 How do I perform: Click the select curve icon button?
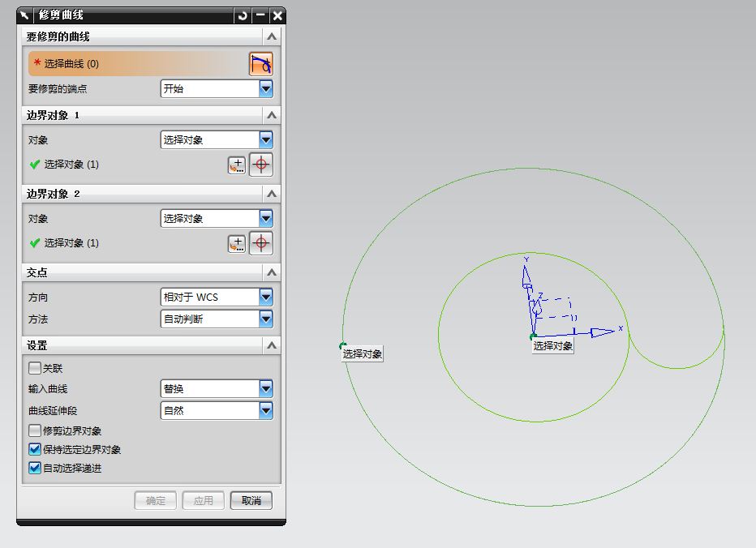pyautogui.click(x=261, y=64)
